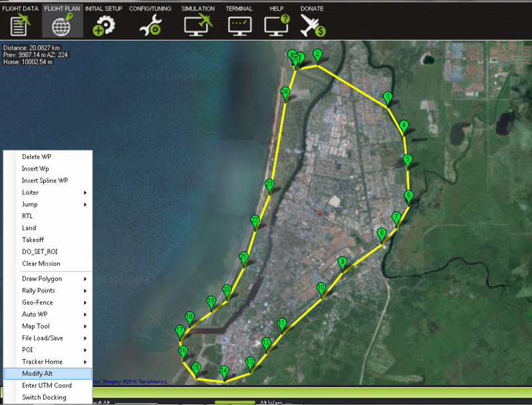Open the Terminal screen icon
The height and width of the screenshot is (405, 532).
tap(239, 23)
